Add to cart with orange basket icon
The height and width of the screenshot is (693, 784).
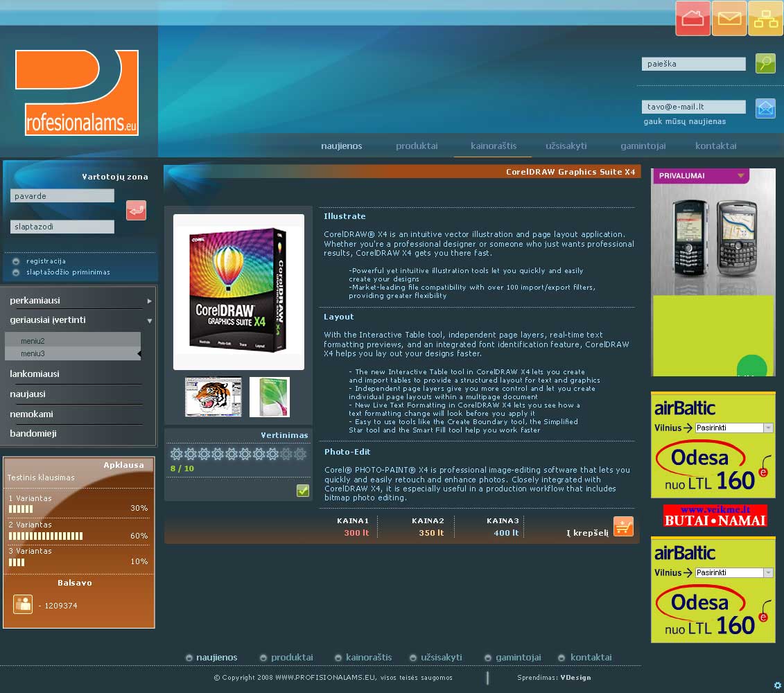pos(623,527)
